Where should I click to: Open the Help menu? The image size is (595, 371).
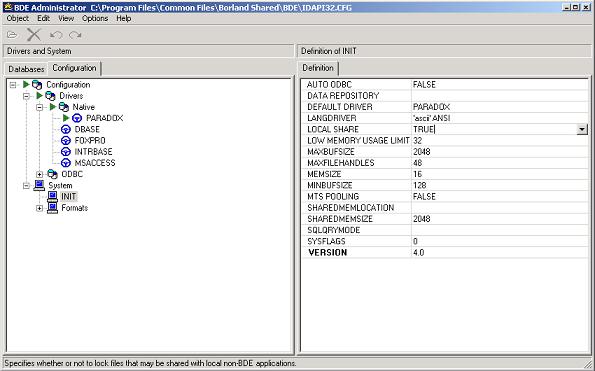pos(123,18)
